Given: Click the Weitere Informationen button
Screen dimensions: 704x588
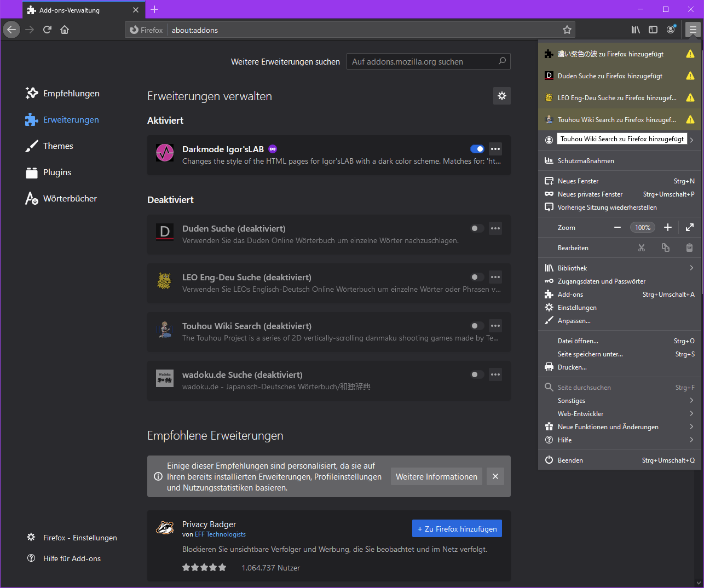Looking at the screenshot, I should 436,476.
